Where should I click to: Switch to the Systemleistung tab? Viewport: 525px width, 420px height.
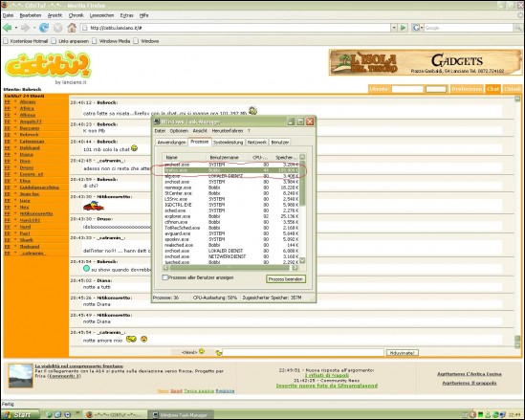pyautogui.click(x=228, y=143)
